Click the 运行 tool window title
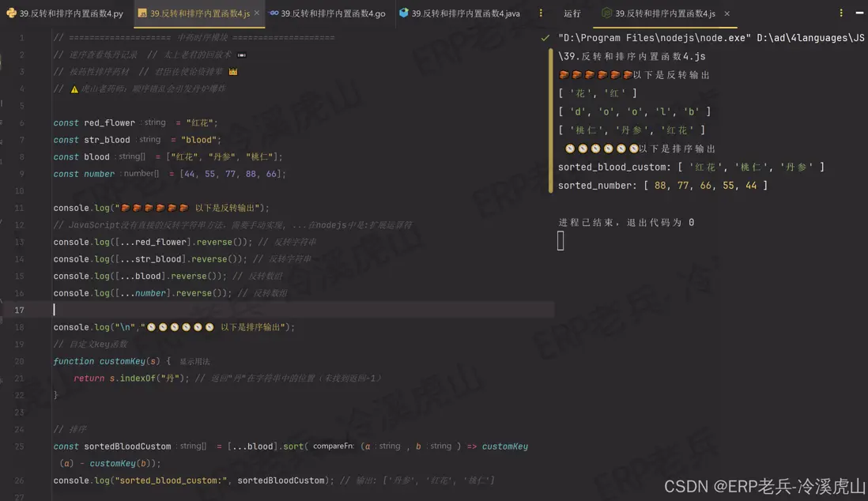This screenshot has width=868, height=501. 572,13
